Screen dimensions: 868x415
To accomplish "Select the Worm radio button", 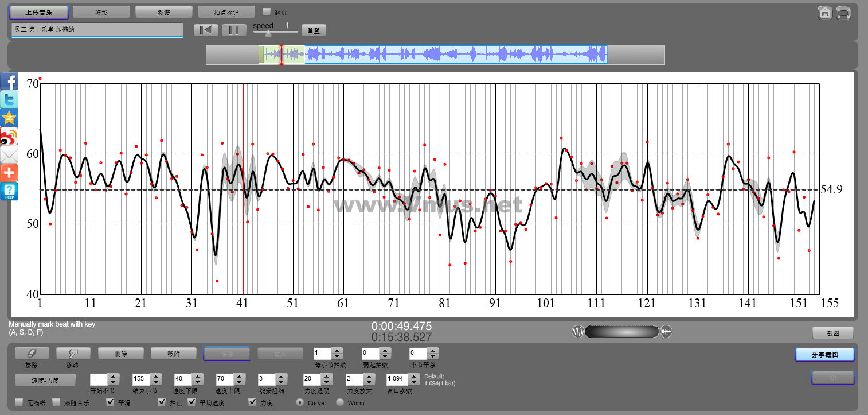I will (x=340, y=402).
